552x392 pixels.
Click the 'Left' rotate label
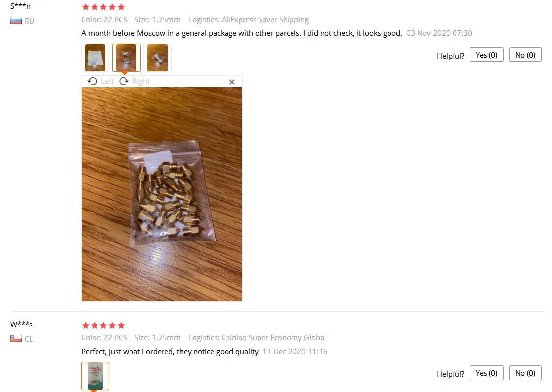click(x=107, y=81)
